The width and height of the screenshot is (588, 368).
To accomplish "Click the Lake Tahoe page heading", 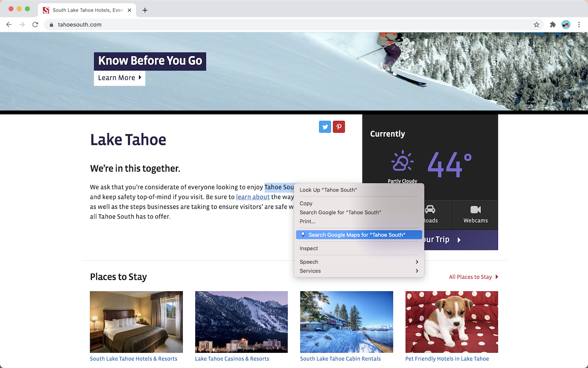I will 128,140.
